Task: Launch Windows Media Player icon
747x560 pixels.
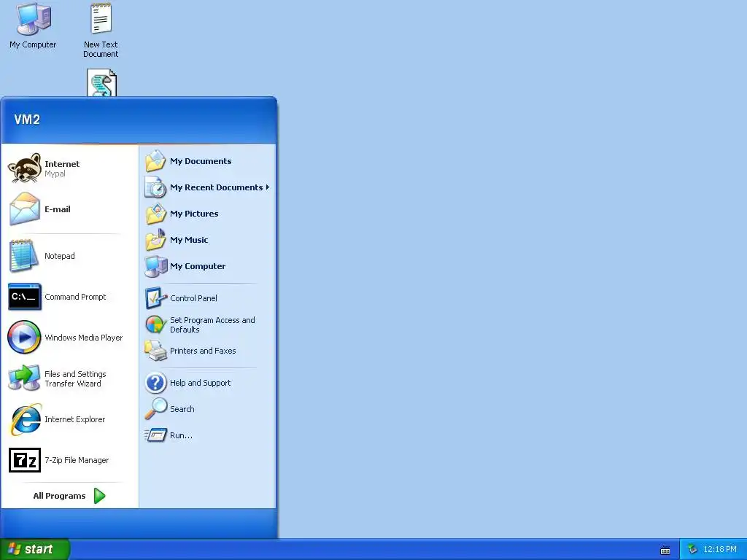Action: (24, 337)
